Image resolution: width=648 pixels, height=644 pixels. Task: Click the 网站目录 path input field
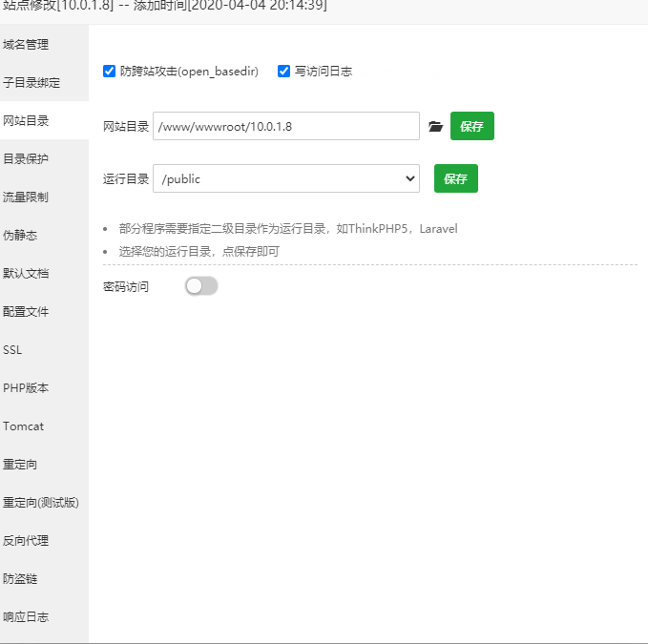286,126
